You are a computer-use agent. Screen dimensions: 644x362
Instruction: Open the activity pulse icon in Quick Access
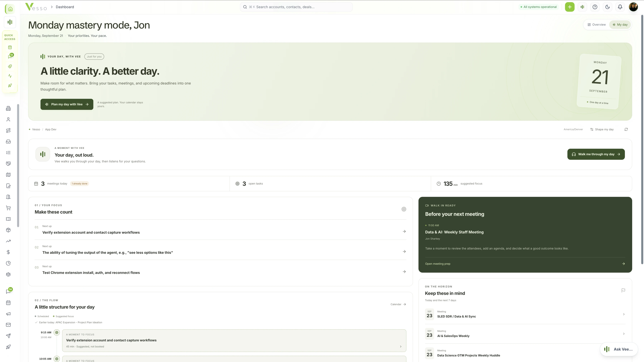10,76
